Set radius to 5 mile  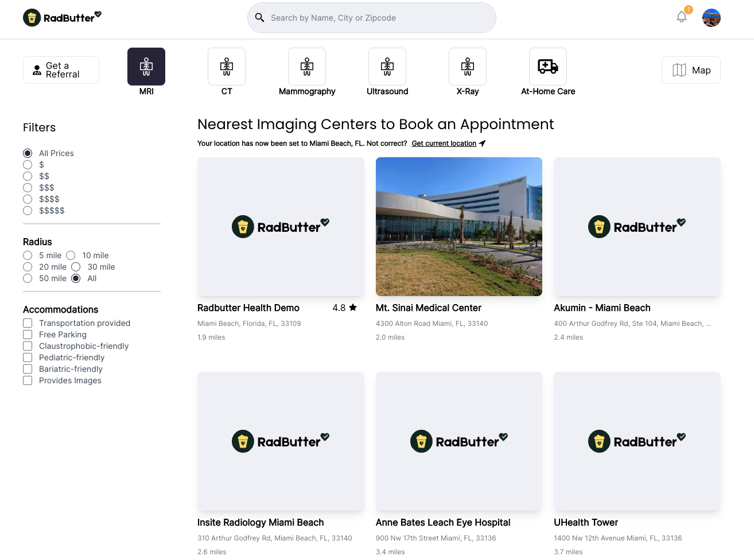pos(28,255)
